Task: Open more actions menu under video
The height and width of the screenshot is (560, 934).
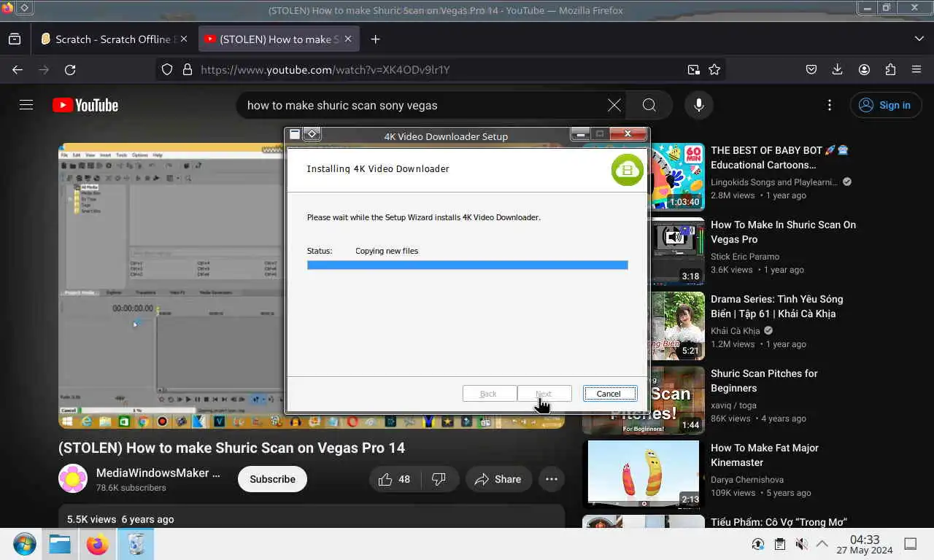Action: click(552, 479)
